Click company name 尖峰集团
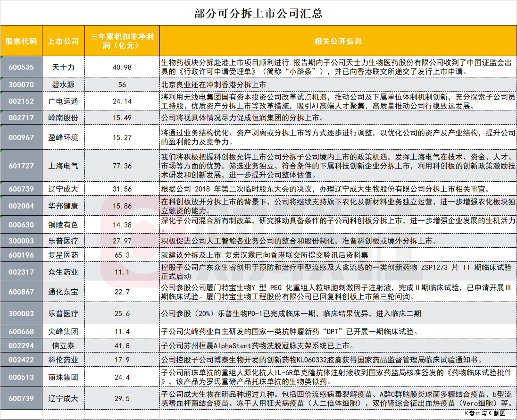 pos(63,331)
